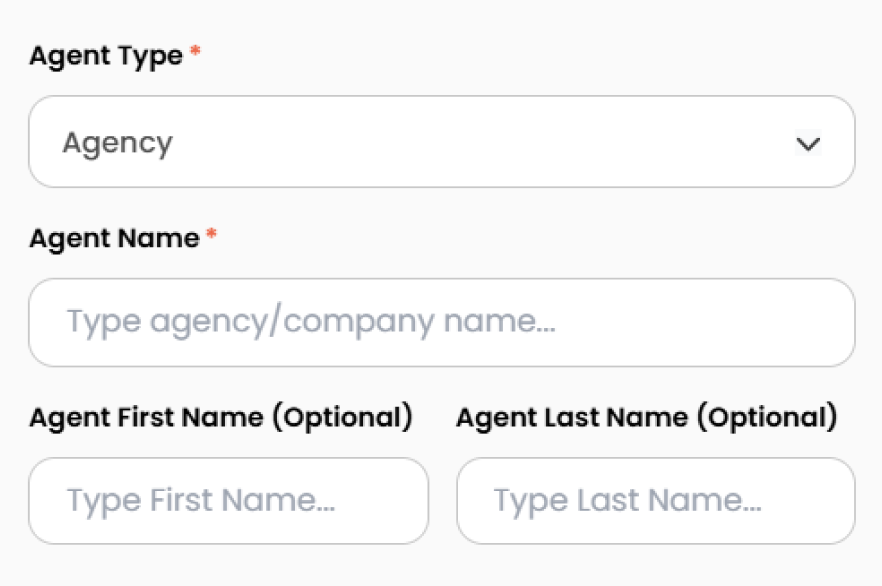Viewport: 882px width, 586px height.
Task: Focus the Agent Last Name input box
Action: click(656, 500)
